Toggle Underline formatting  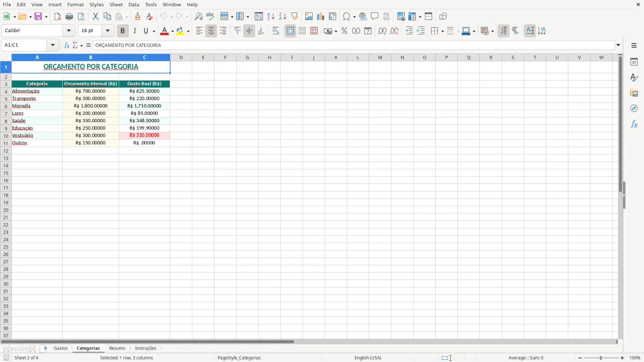point(145,31)
